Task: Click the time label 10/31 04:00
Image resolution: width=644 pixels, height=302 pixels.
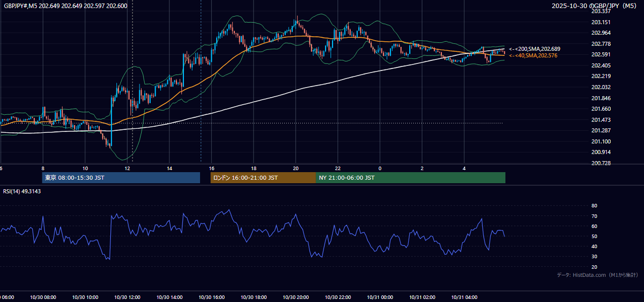Action: coord(464,297)
